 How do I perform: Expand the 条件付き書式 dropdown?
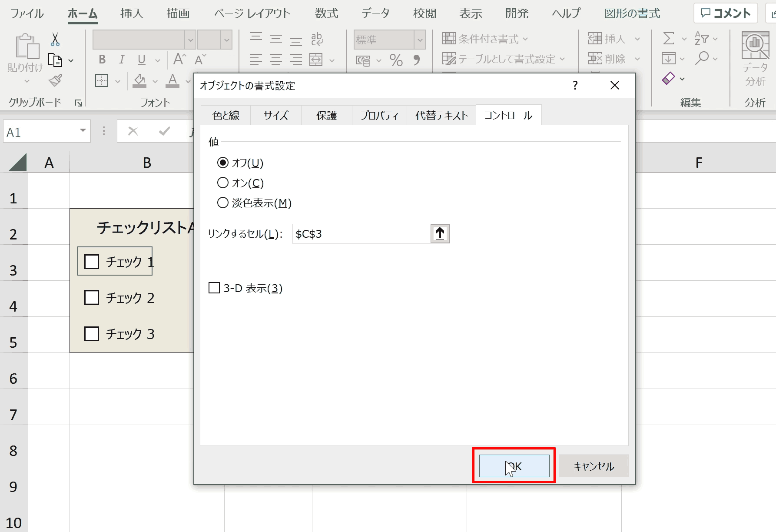click(x=525, y=39)
